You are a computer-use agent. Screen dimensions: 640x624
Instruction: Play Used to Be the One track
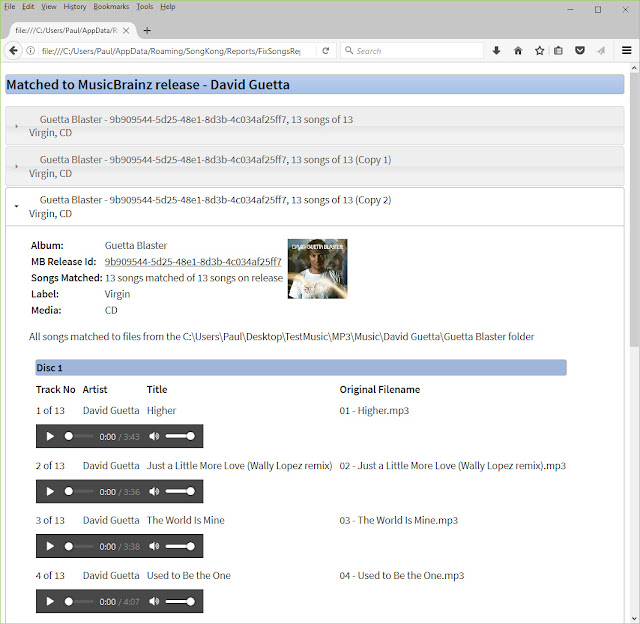(50, 601)
